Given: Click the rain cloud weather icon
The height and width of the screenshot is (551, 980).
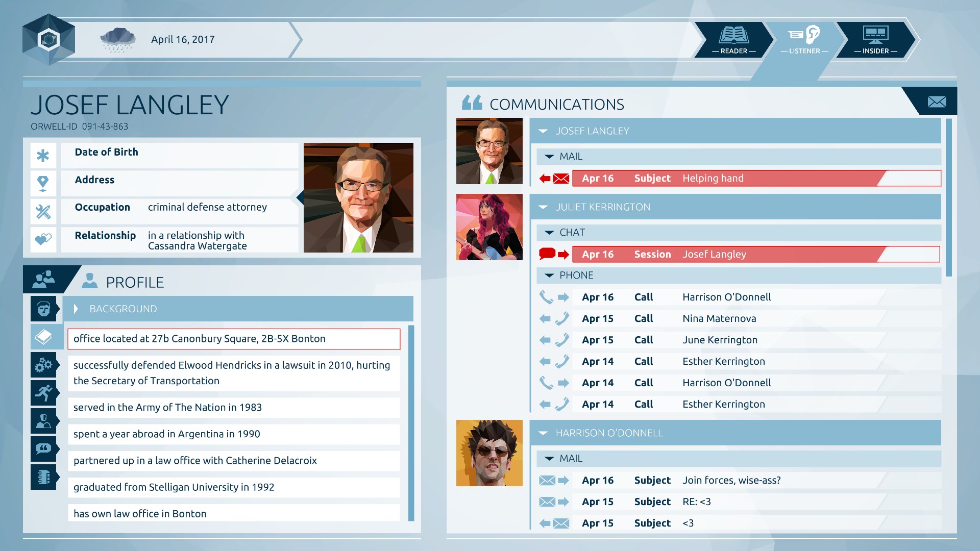Looking at the screenshot, I should 118,40.
